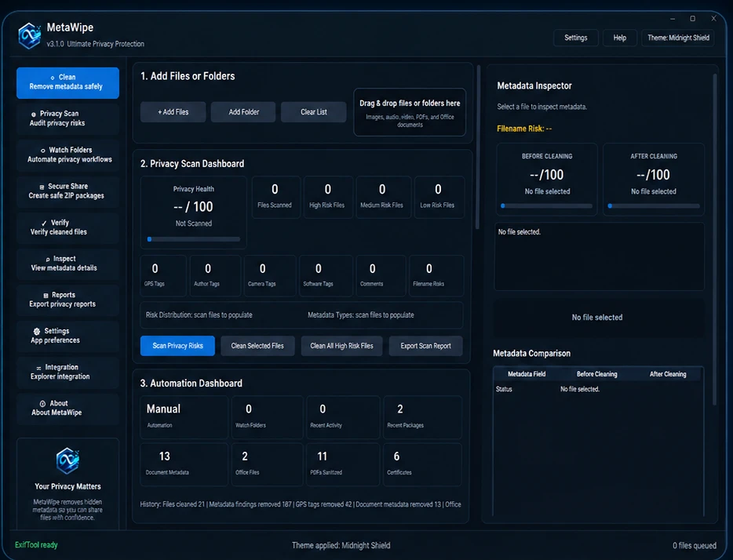Open Secure Share sidebar section

[x=67, y=191]
